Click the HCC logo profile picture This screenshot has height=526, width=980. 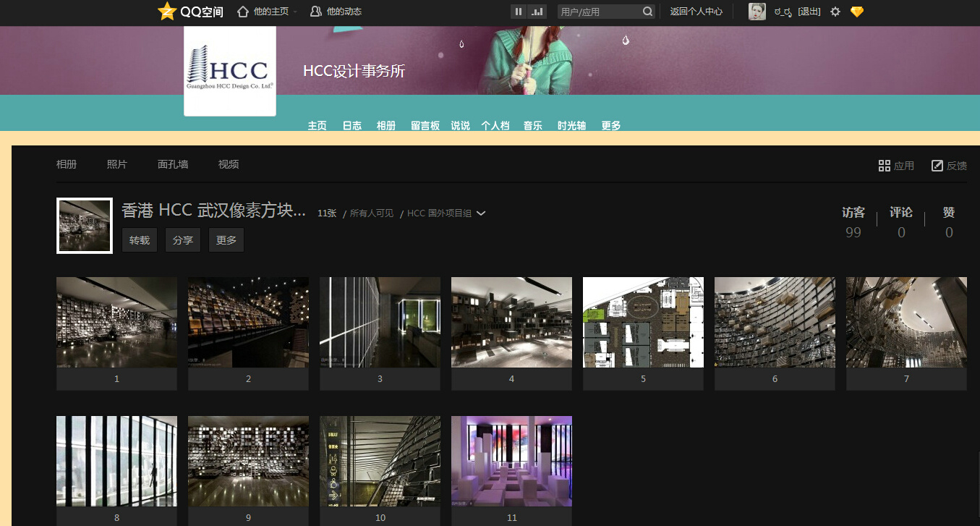click(230, 71)
